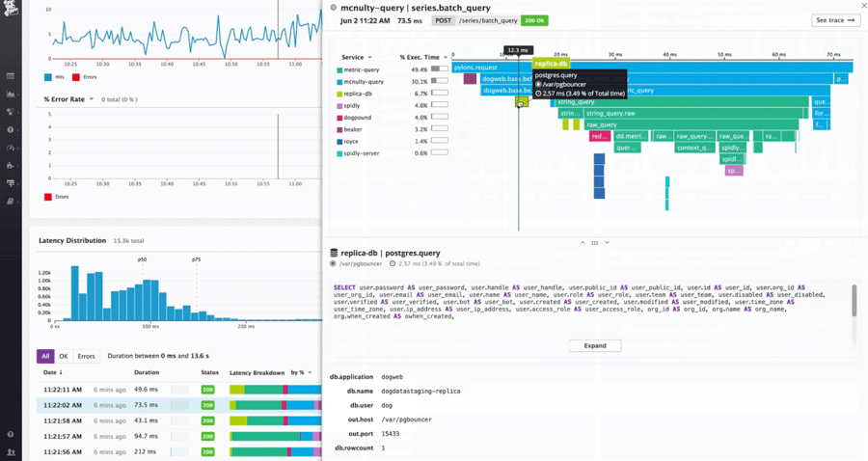Open the events calendar sidebar icon
This screenshot has width=868, height=461.
[x=11, y=76]
